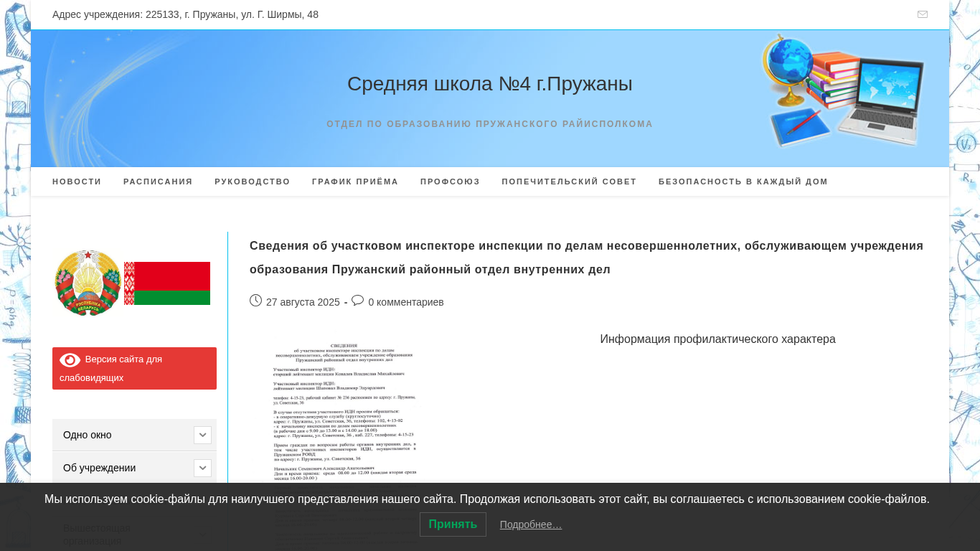Open the 'Руководство' menu item
980x551 pixels.
pos(253,182)
